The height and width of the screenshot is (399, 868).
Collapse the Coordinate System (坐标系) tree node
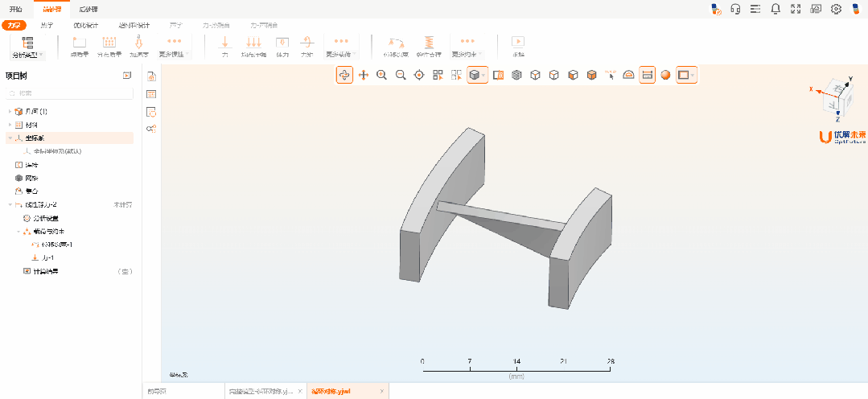click(10, 138)
